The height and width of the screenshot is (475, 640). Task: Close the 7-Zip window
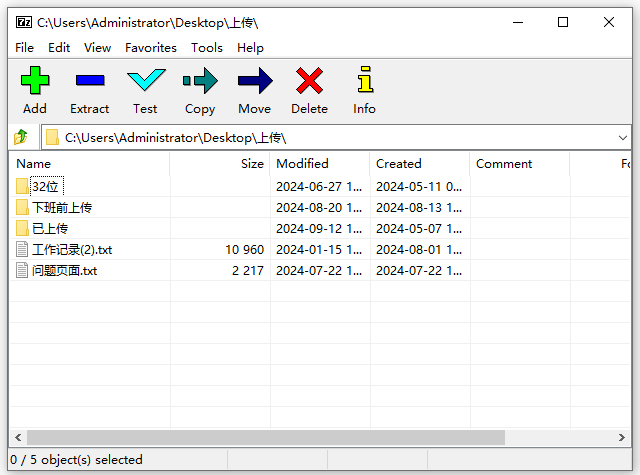pyautogui.click(x=609, y=22)
